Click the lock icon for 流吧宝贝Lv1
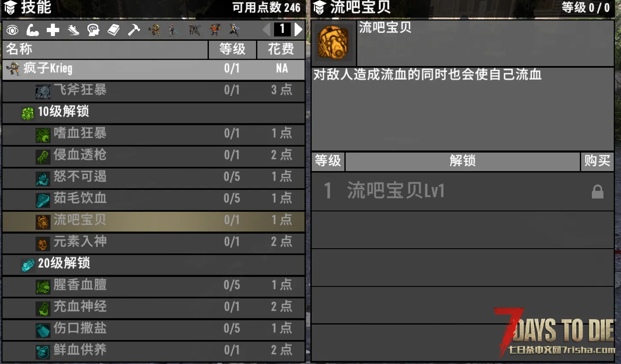Screen dimensions: 621x364 click(x=597, y=191)
